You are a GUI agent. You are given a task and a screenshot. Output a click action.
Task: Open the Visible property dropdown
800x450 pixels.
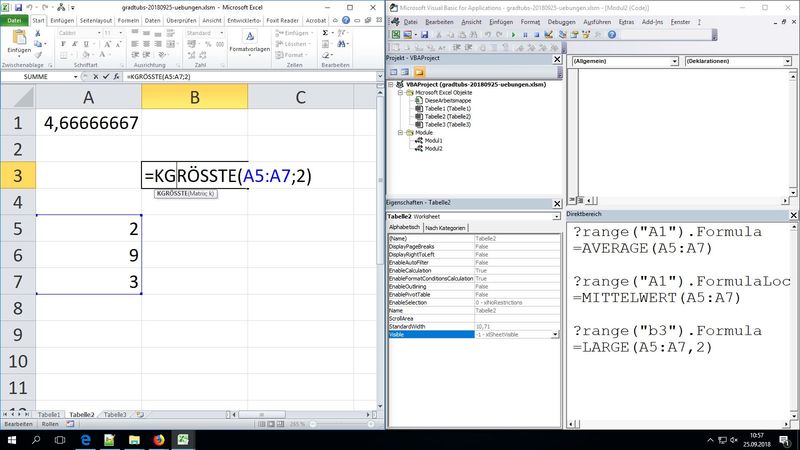[555, 335]
